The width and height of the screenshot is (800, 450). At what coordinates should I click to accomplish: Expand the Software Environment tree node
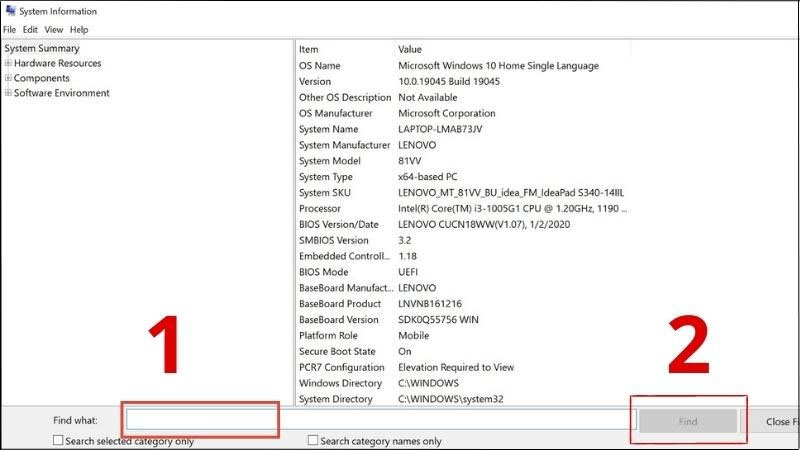tap(8, 93)
